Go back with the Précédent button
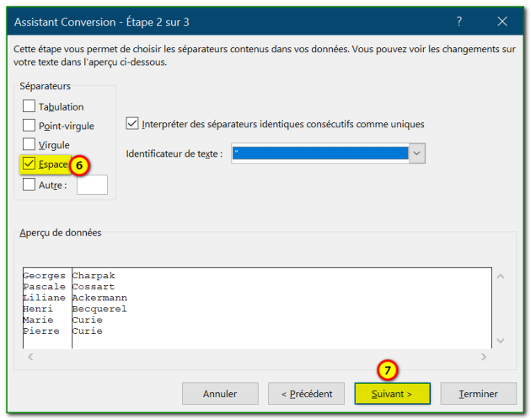The height and width of the screenshot is (420, 531). click(306, 394)
